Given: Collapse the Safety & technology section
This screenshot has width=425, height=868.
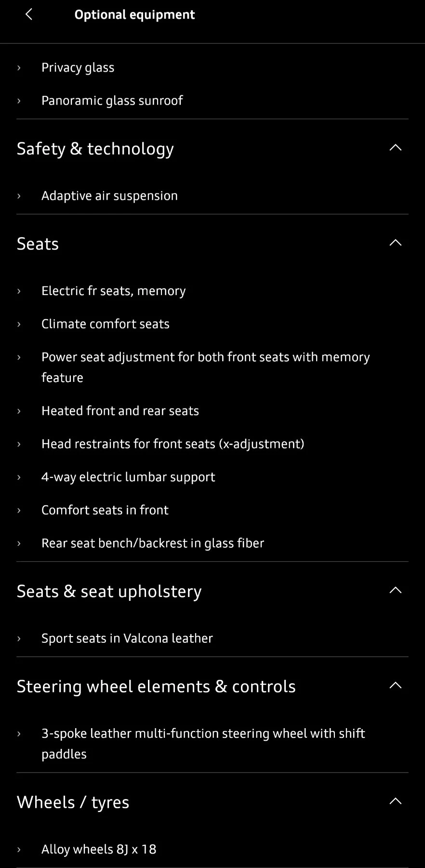Looking at the screenshot, I should (x=395, y=148).
